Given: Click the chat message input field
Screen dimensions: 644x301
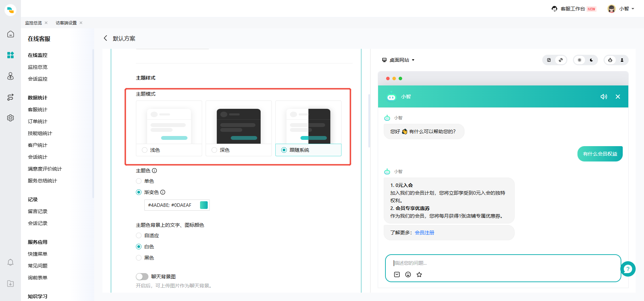Looking at the screenshot, I should coord(502,263).
